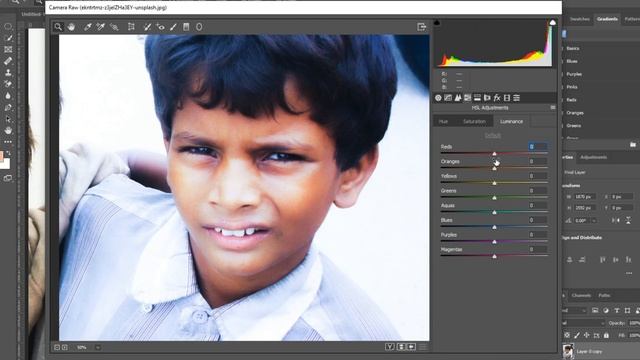The width and height of the screenshot is (640, 360).
Task: Toggle shadow clipping warning in histogram
Action: [x=437, y=23]
